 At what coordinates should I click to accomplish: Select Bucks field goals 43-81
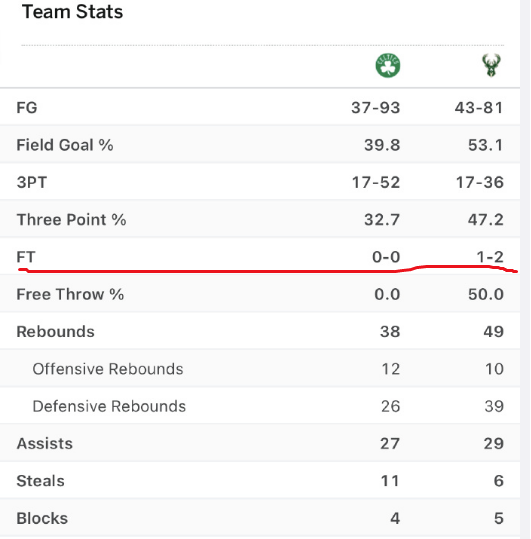(479, 108)
